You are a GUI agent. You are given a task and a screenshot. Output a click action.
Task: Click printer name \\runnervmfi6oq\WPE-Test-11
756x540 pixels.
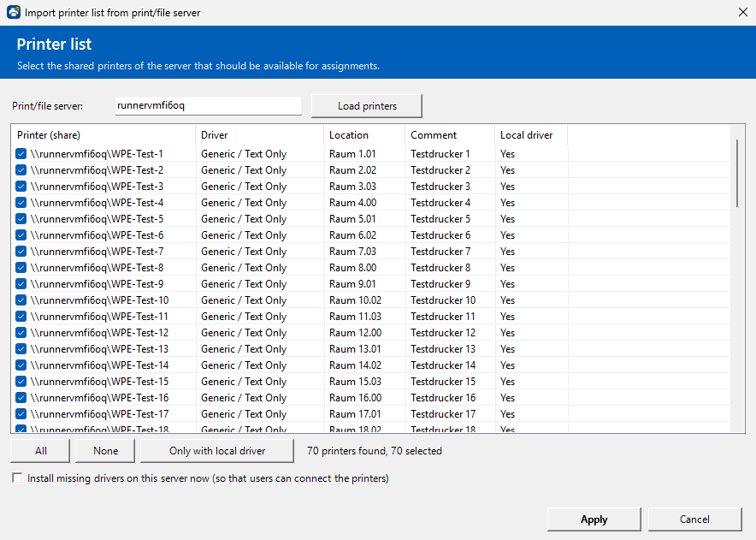(99, 317)
